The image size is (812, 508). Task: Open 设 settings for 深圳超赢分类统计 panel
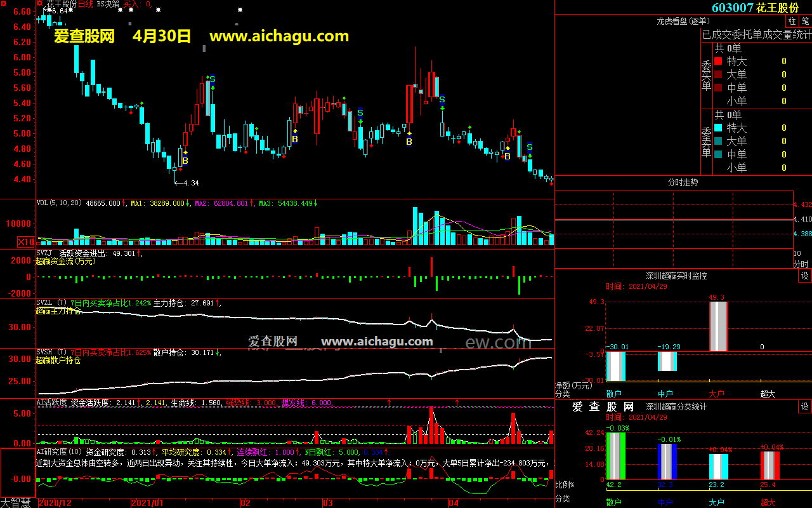pos(804,406)
